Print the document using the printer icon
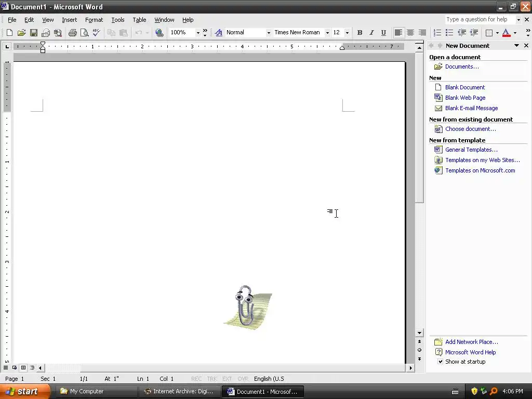The height and width of the screenshot is (399, 532). [x=72, y=33]
